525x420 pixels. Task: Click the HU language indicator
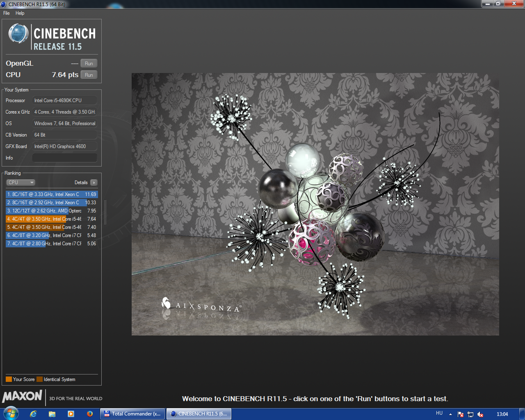pos(439,413)
